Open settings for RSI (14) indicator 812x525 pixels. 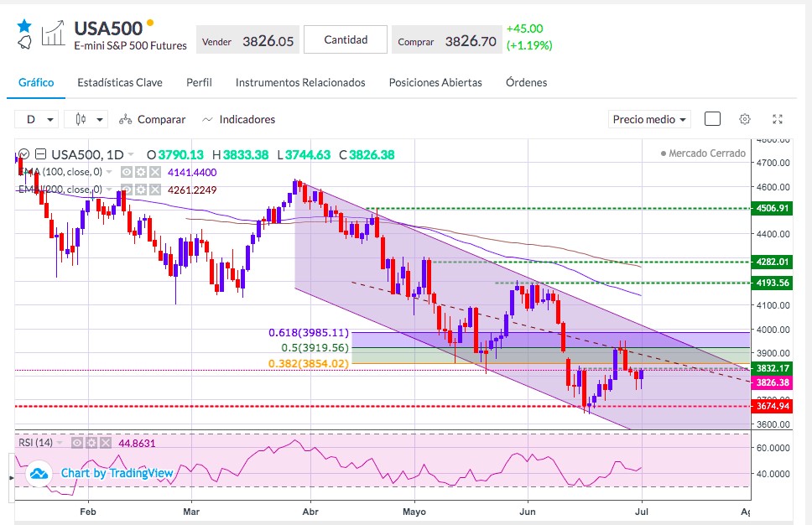tap(91, 443)
